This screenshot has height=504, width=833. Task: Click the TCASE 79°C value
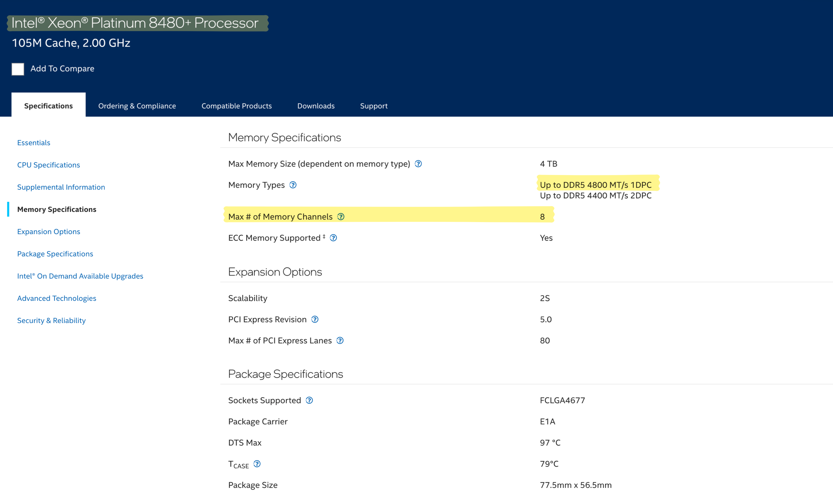[549, 464]
